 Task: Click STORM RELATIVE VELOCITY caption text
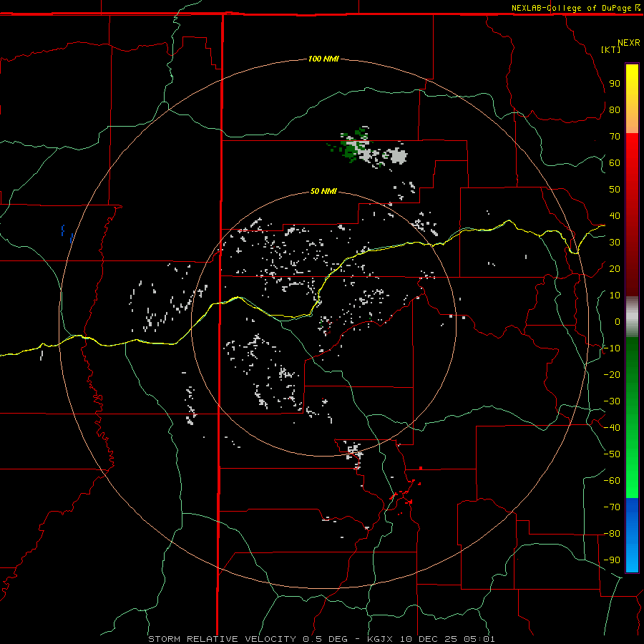point(222,639)
